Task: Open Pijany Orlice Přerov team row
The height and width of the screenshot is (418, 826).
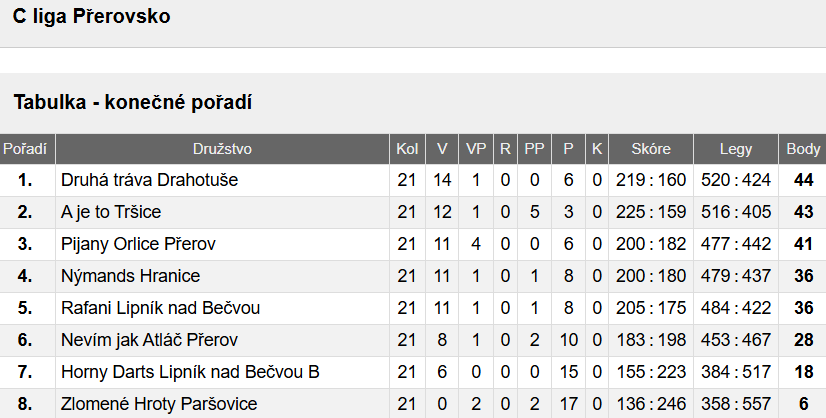Action: tap(138, 245)
